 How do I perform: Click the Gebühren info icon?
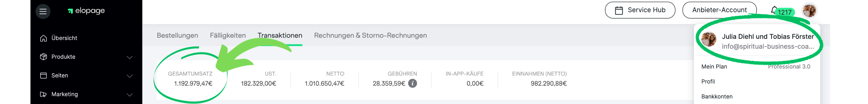click(x=412, y=83)
